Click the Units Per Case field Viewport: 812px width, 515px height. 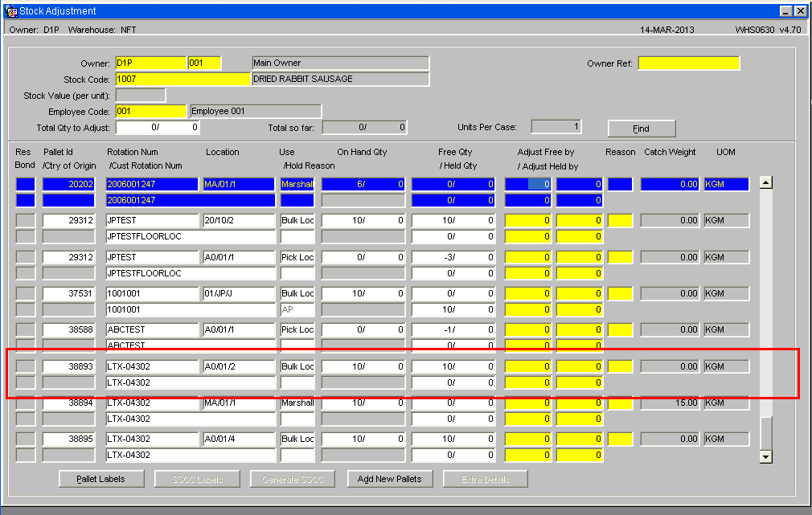point(556,127)
